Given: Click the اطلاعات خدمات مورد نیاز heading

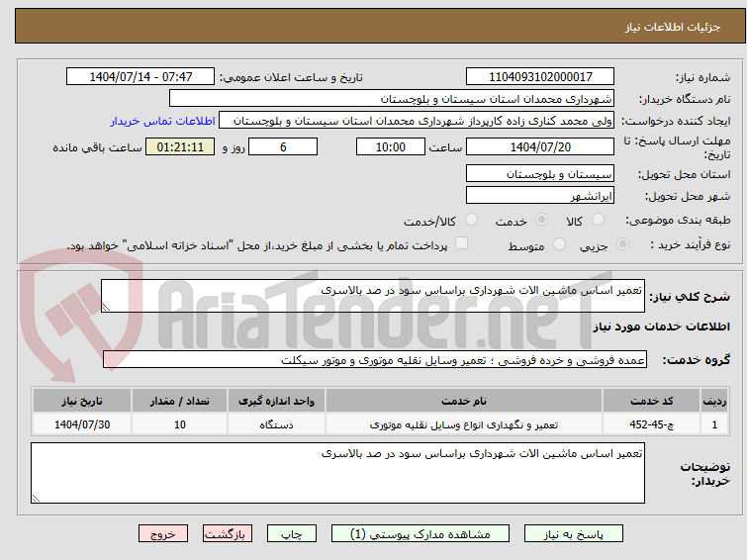Looking at the screenshot, I should (661, 327).
